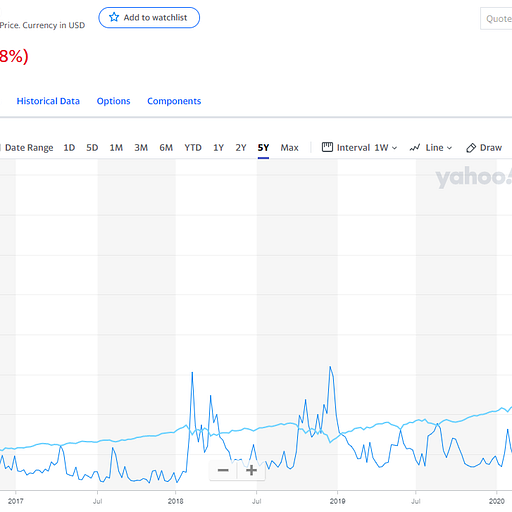Open the Historical Data tab
Image resolution: width=512 pixels, height=512 pixels.
(x=48, y=101)
